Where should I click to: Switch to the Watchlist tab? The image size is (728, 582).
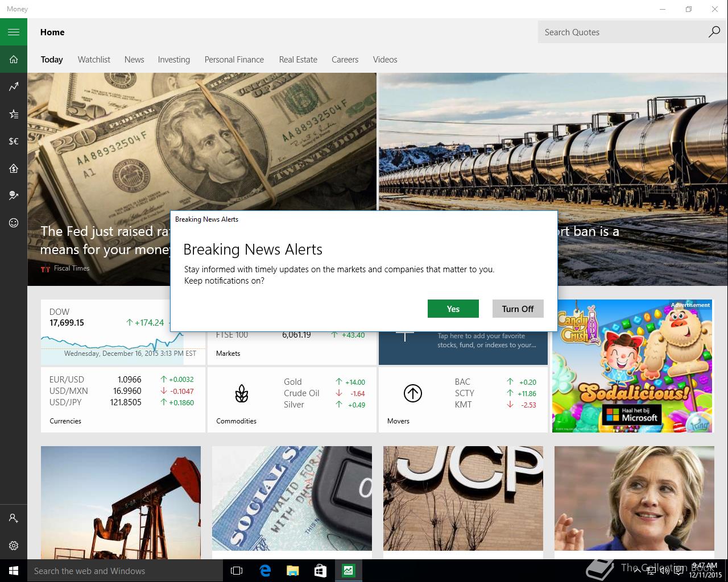[94, 60]
